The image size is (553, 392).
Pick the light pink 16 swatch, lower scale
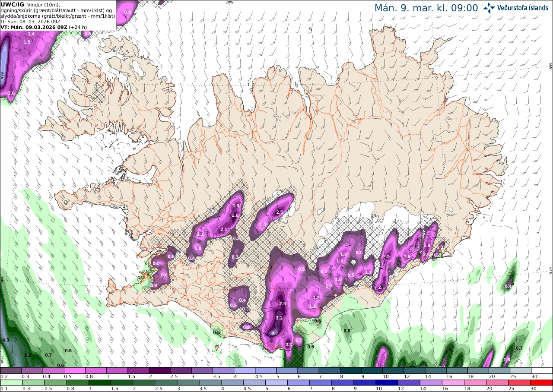[x=453, y=383]
